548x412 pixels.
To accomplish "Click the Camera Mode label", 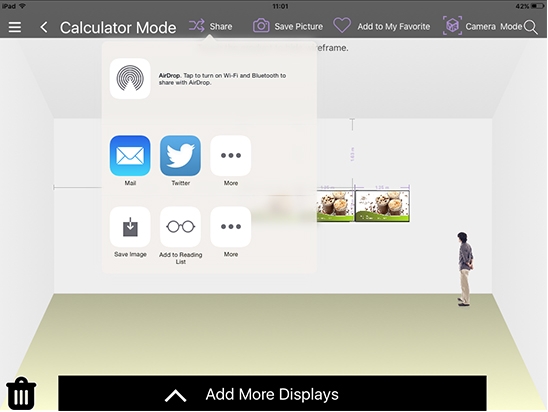I will (x=494, y=27).
